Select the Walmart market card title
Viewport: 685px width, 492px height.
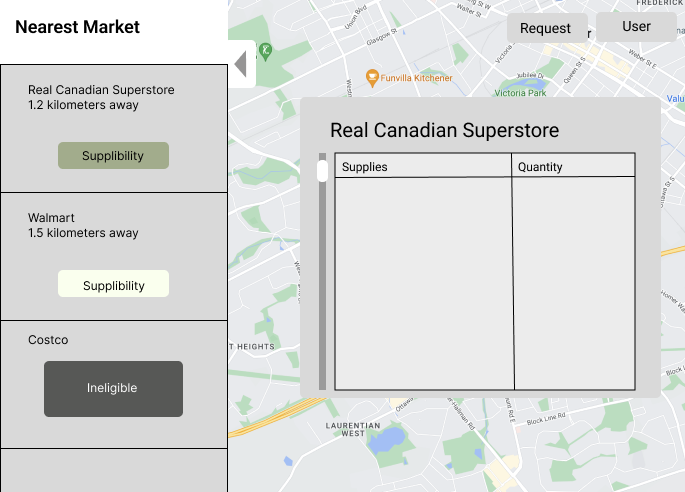51,218
